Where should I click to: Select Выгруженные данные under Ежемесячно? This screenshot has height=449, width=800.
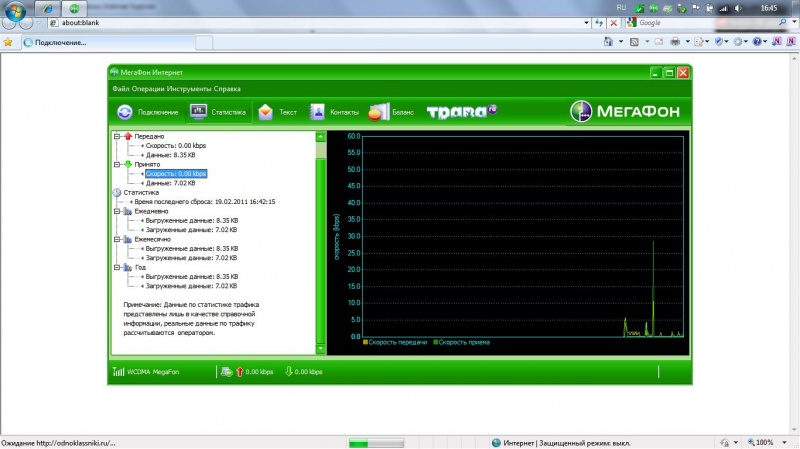pyautogui.click(x=192, y=248)
